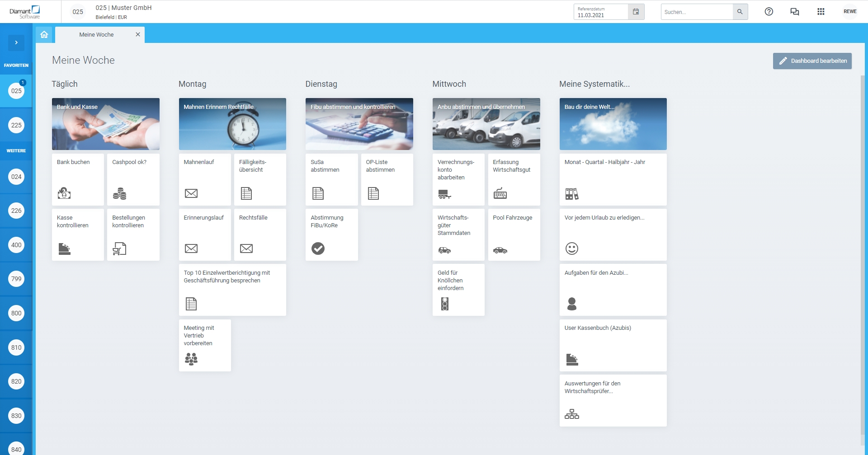
Task: Focus the Suchen search field
Action: (697, 12)
